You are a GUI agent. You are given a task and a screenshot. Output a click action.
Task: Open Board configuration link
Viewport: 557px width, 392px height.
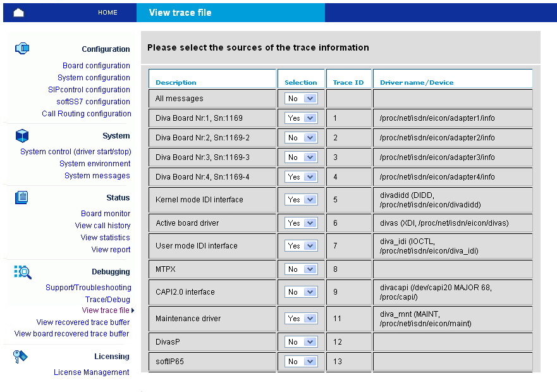point(96,66)
